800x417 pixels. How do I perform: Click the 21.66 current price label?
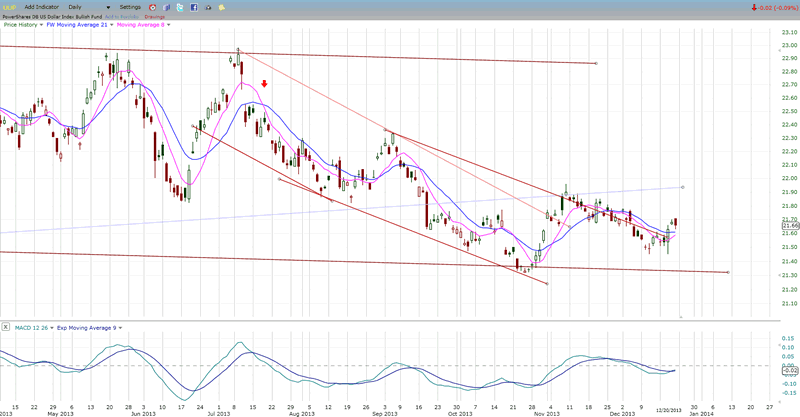click(x=788, y=226)
